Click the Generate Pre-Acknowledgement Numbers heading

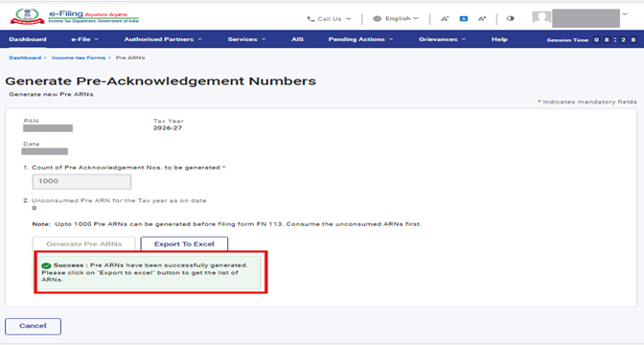pos(161,81)
